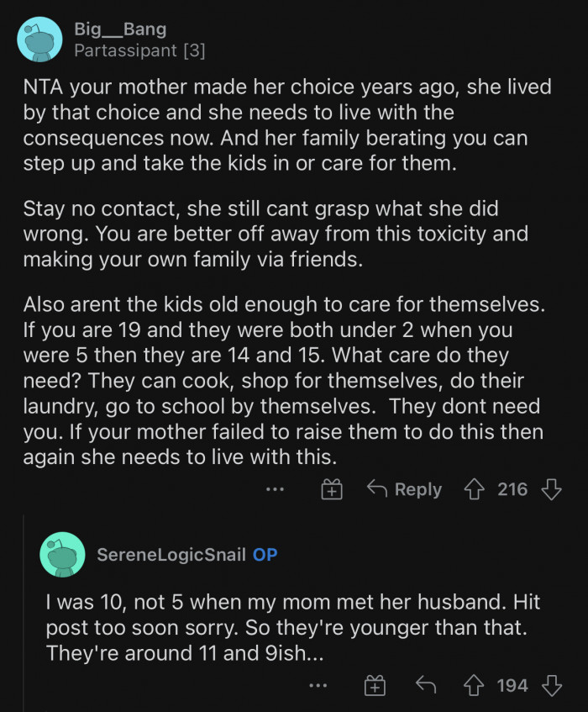The width and height of the screenshot is (588, 712).
Task: Tap the reply arrow on SereneLogicSnail's comment
Action: 426,687
